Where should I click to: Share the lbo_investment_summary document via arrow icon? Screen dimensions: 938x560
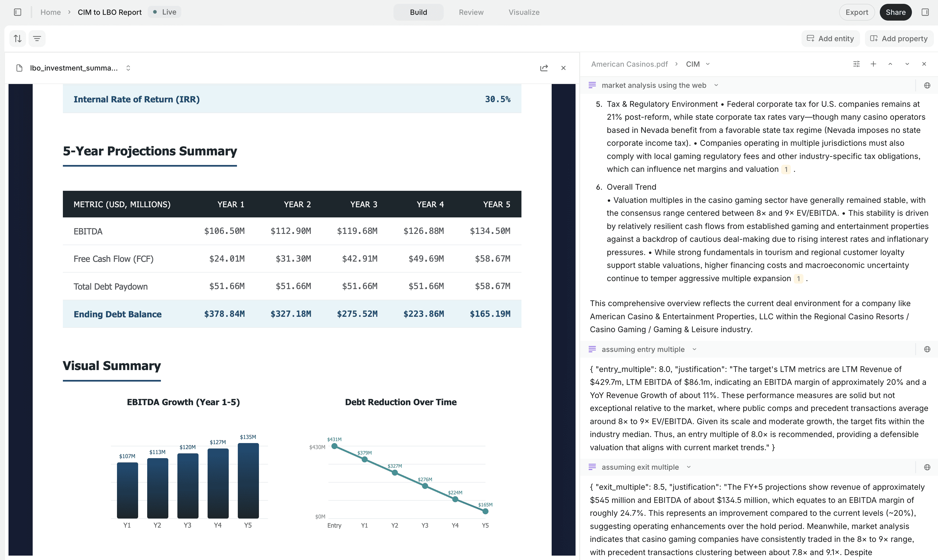tap(544, 68)
